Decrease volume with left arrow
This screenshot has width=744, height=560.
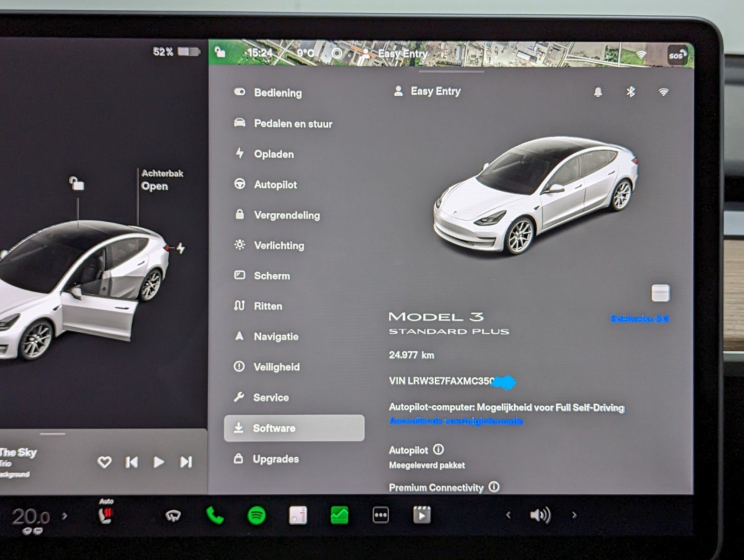[508, 515]
